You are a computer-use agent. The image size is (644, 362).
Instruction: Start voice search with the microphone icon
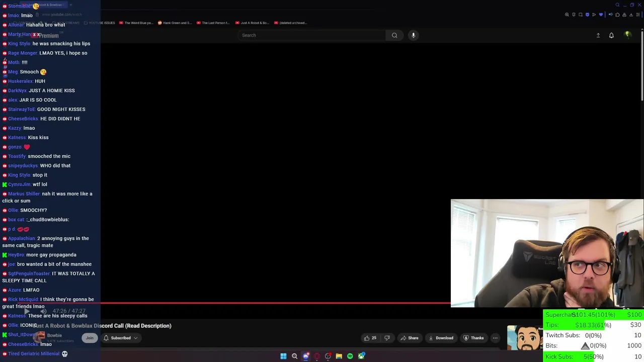pyautogui.click(x=413, y=35)
